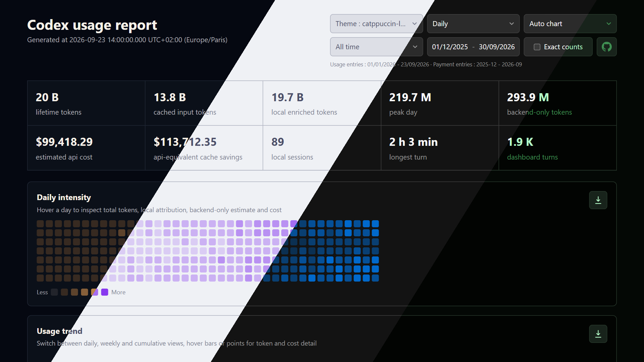Screen dimensions: 644x362
Task: Edit the end date 30/09/2026
Action: 497,47
